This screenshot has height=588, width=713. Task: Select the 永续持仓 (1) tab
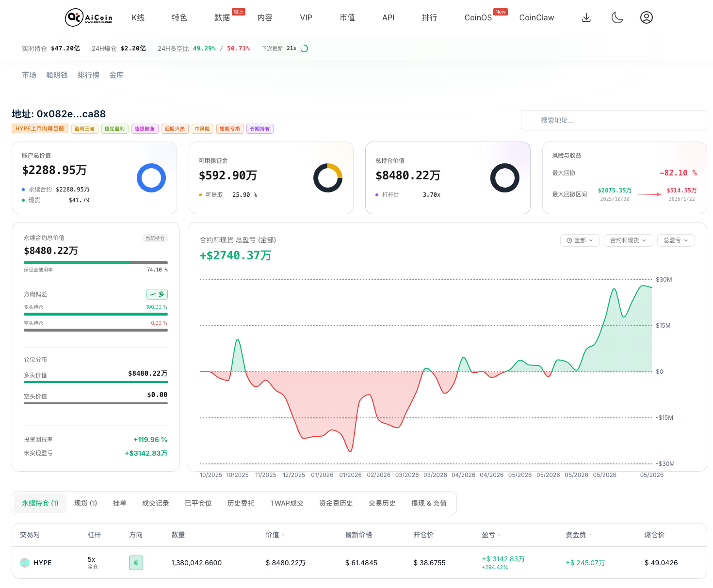(40, 503)
